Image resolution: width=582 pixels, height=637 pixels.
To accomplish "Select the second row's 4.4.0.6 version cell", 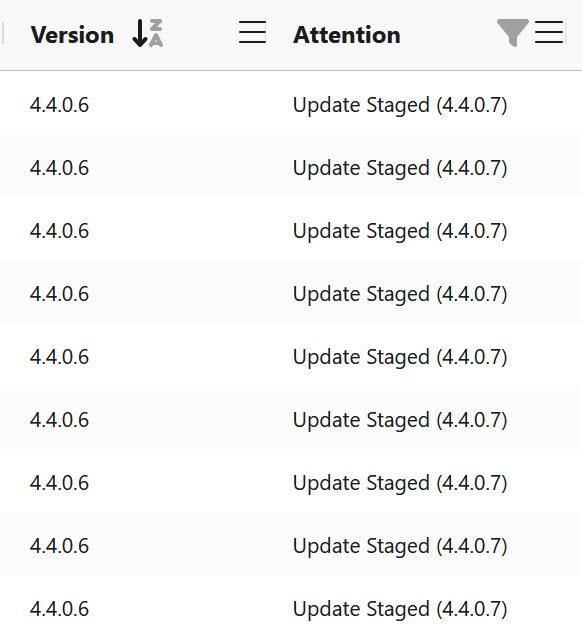I will (59, 168).
